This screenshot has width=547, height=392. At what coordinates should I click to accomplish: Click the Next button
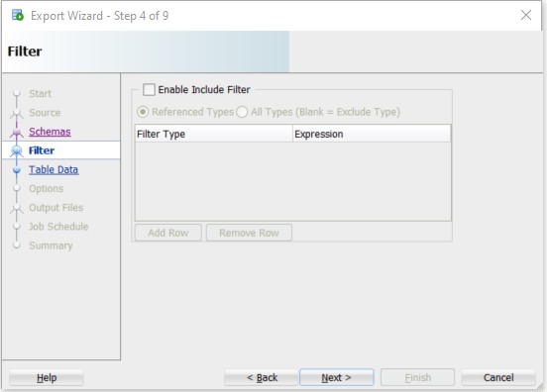point(337,377)
